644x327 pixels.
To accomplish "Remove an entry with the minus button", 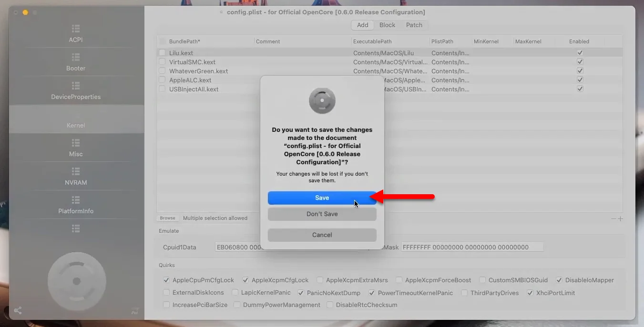I will pyautogui.click(x=613, y=219).
